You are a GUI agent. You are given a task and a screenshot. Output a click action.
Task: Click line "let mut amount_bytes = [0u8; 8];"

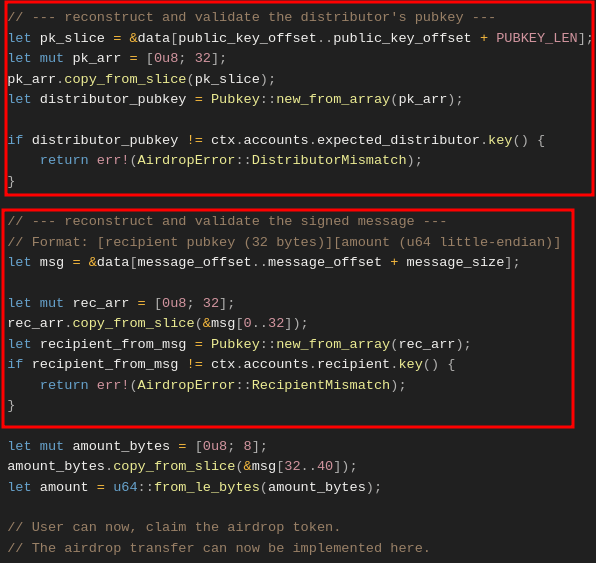pos(137,446)
